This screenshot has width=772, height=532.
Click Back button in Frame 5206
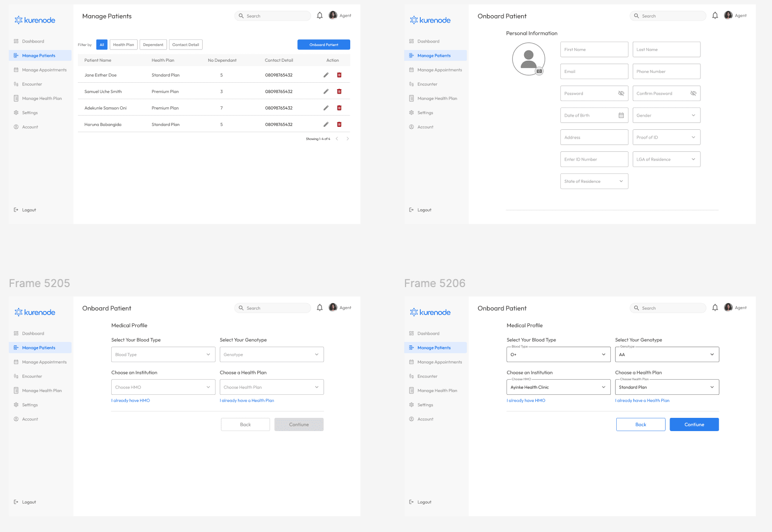tap(641, 425)
